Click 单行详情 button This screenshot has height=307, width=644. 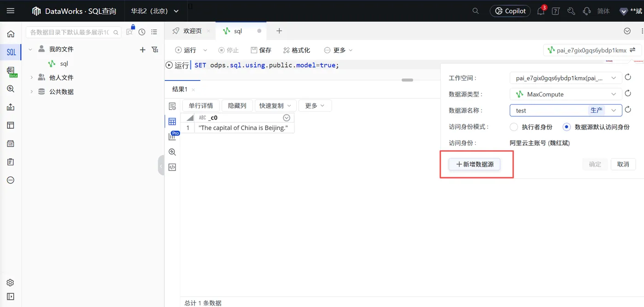tap(201, 106)
